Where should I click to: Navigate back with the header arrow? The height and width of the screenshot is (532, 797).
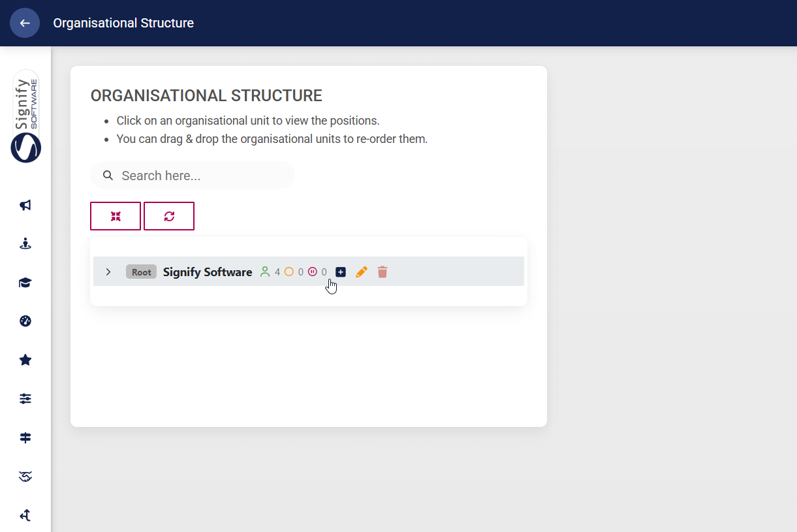coord(24,23)
